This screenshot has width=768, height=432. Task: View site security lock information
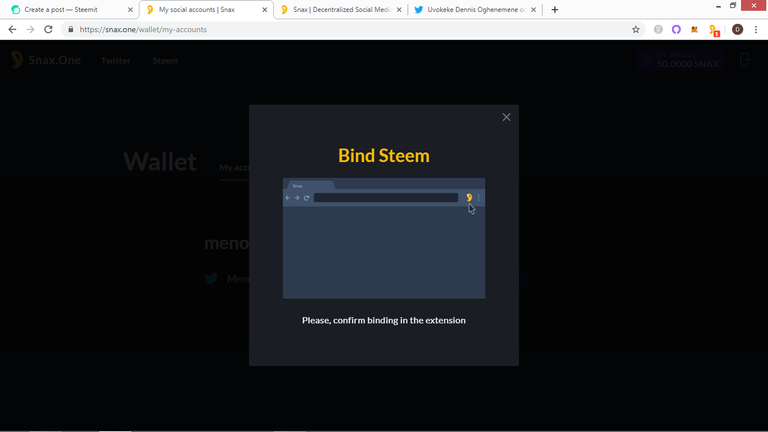(x=71, y=29)
